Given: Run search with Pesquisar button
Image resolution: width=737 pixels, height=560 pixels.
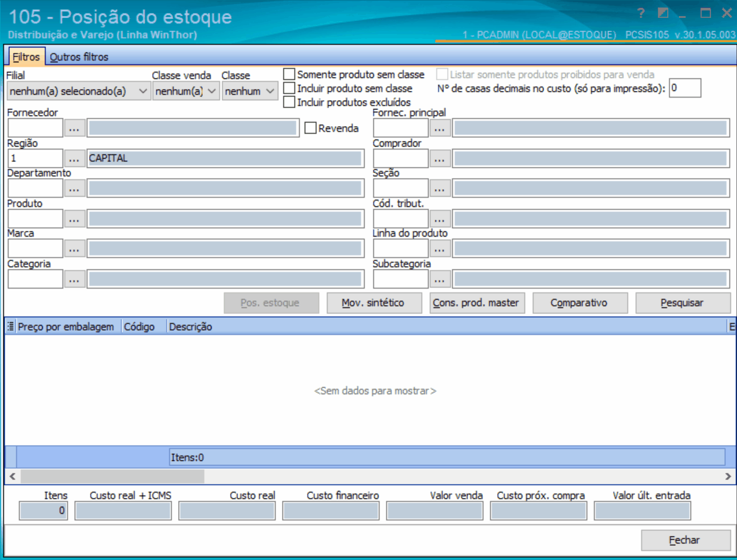Looking at the screenshot, I should click(683, 303).
